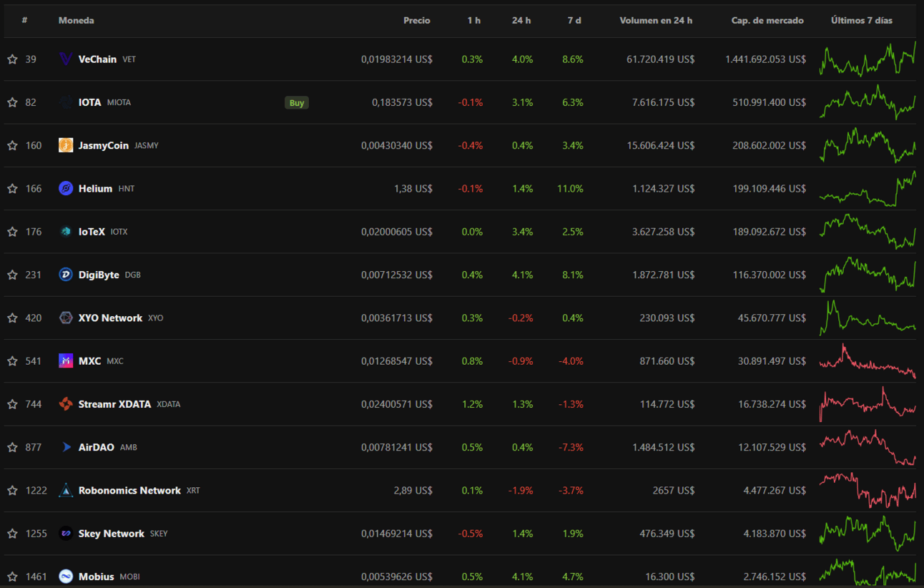Click the IOTA coin logo
This screenshot has height=588, width=924.
click(66, 102)
